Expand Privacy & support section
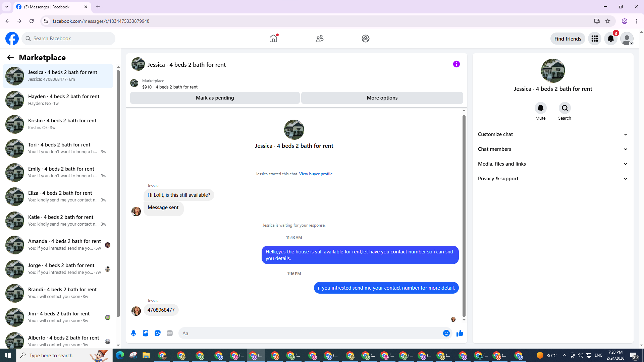The image size is (644, 362). pyautogui.click(x=552, y=179)
